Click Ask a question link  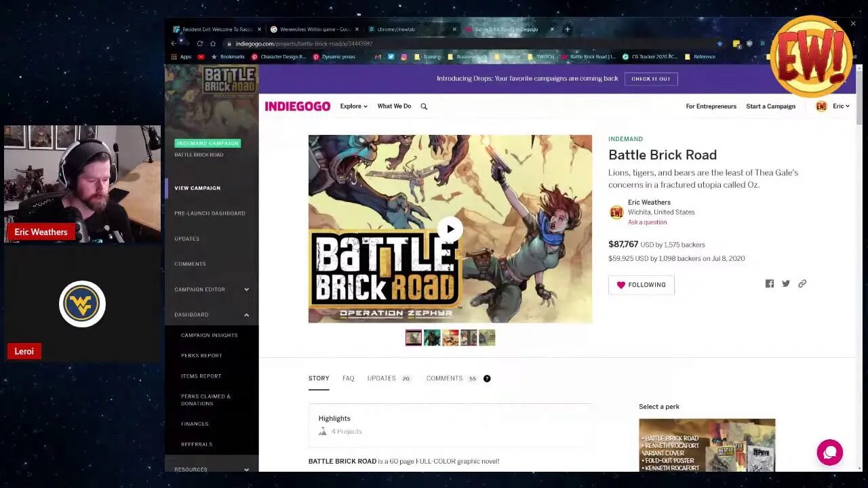coord(647,222)
